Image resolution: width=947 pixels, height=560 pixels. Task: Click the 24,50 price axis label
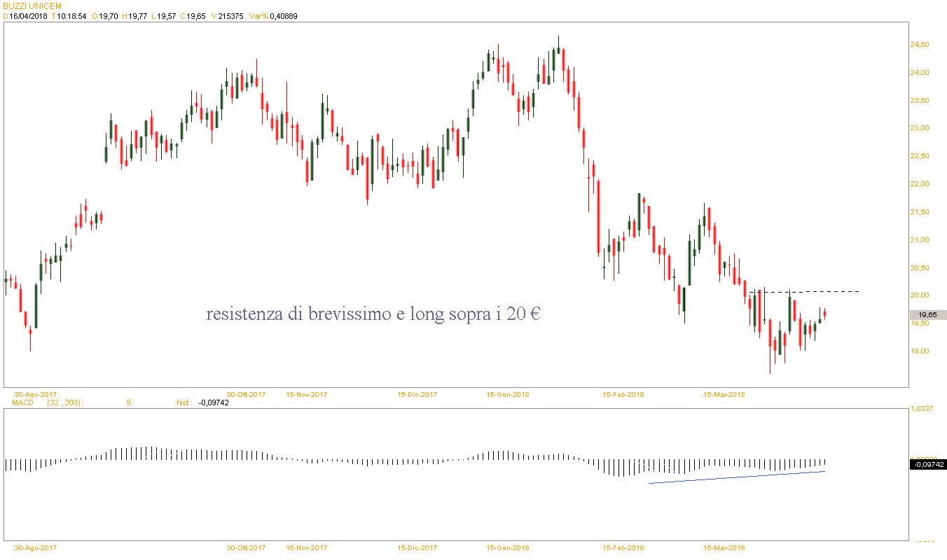(x=918, y=45)
